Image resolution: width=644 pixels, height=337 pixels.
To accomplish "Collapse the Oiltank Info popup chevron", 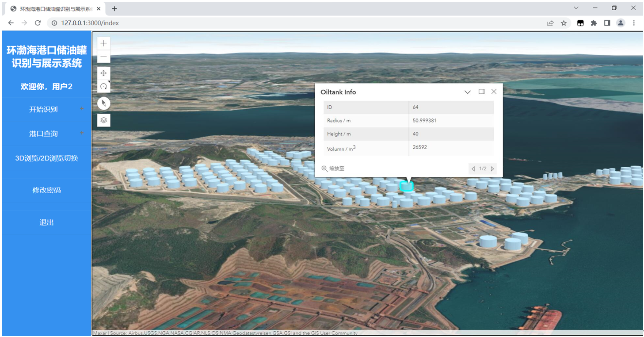I will (x=468, y=92).
